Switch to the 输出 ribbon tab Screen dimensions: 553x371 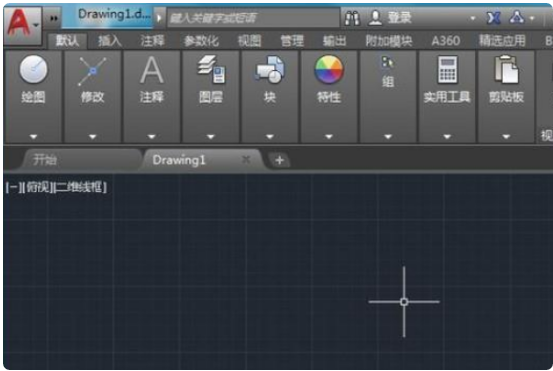[334, 41]
